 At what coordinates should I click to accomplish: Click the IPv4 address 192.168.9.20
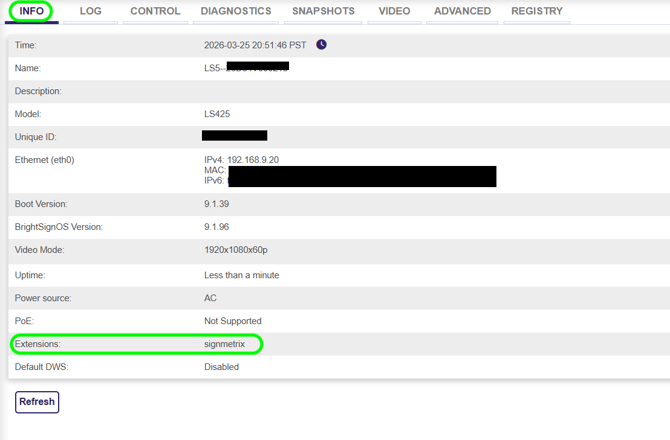[x=252, y=160]
